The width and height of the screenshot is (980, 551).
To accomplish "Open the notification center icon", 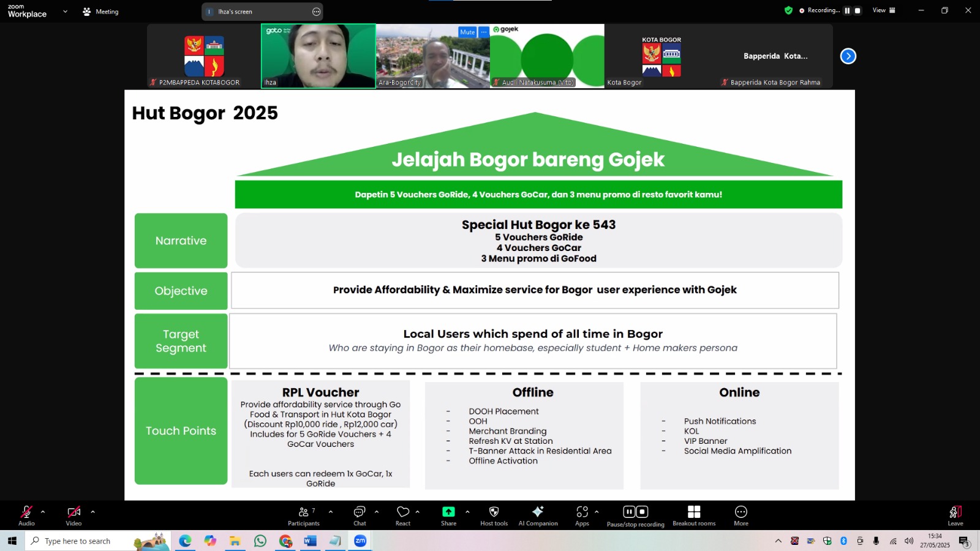I will (964, 542).
